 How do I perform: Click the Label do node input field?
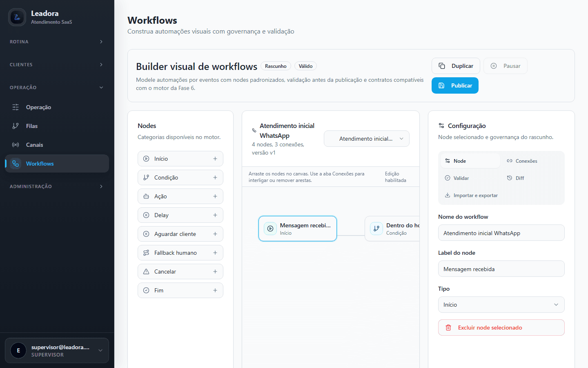click(x=501, y=269)
